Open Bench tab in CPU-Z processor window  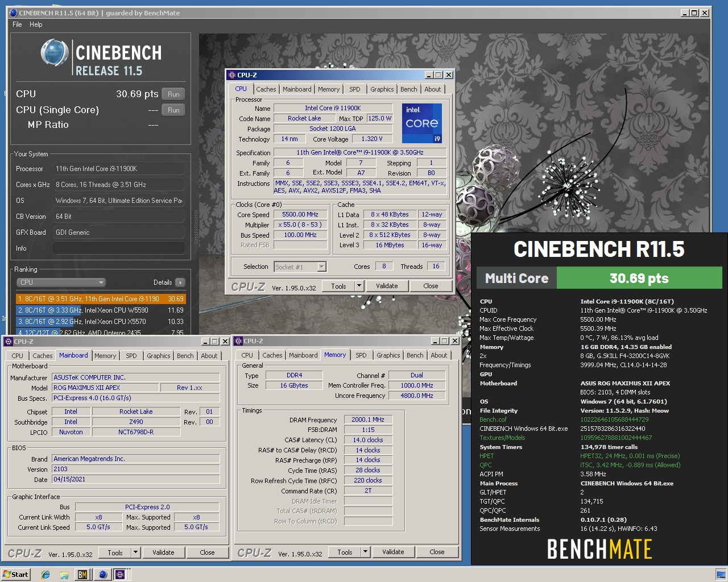pyautogui.click(x=408, y=89)
